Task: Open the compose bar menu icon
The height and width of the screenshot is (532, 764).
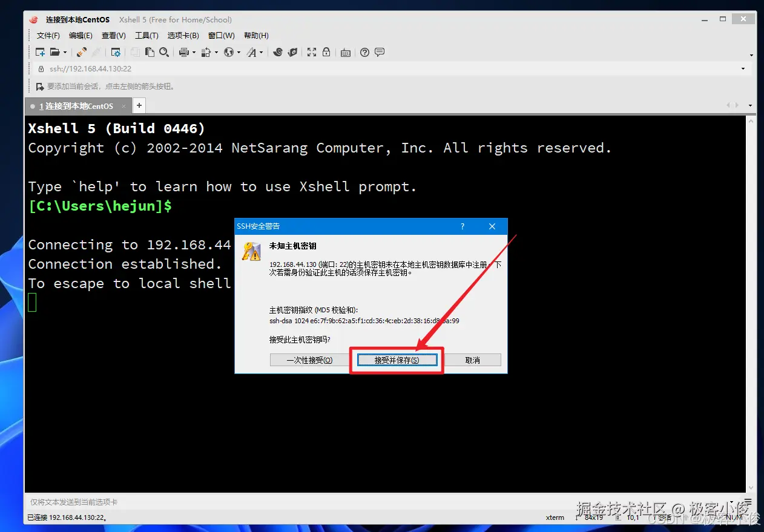Action: coord(748,502)
